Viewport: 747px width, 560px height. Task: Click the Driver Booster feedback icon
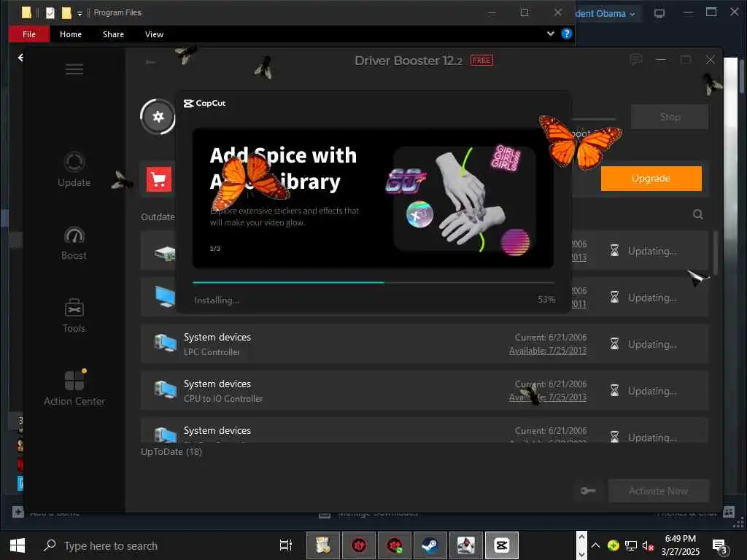[635, 60]
